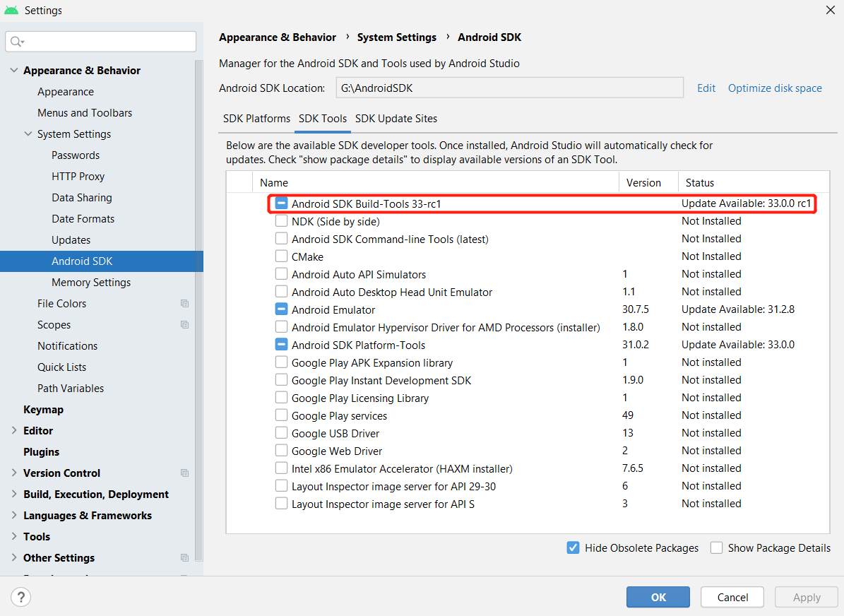Click Optimize disk space link

coord(775,88)
